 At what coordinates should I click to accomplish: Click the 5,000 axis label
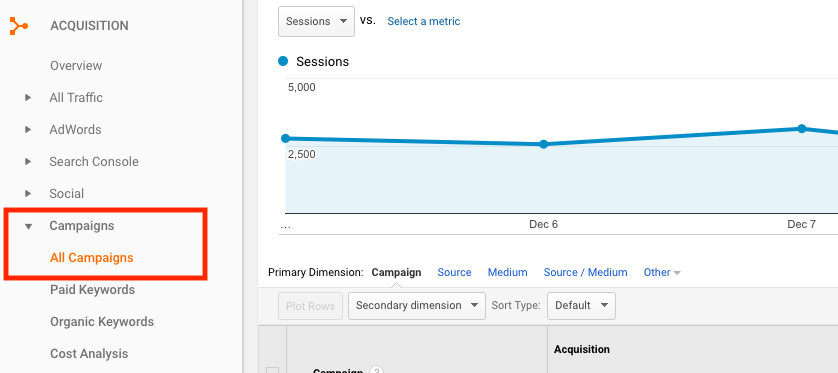click(x=302, y=87)
